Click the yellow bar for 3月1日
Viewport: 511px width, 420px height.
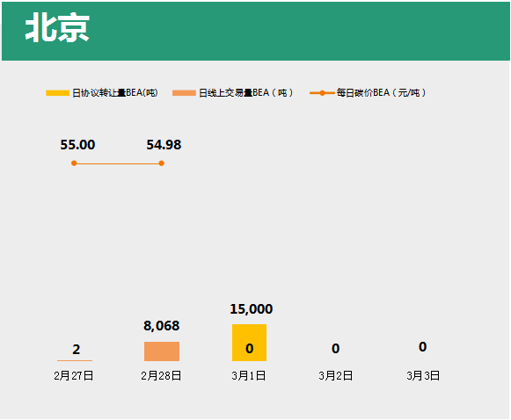click(x=249, y=343)
